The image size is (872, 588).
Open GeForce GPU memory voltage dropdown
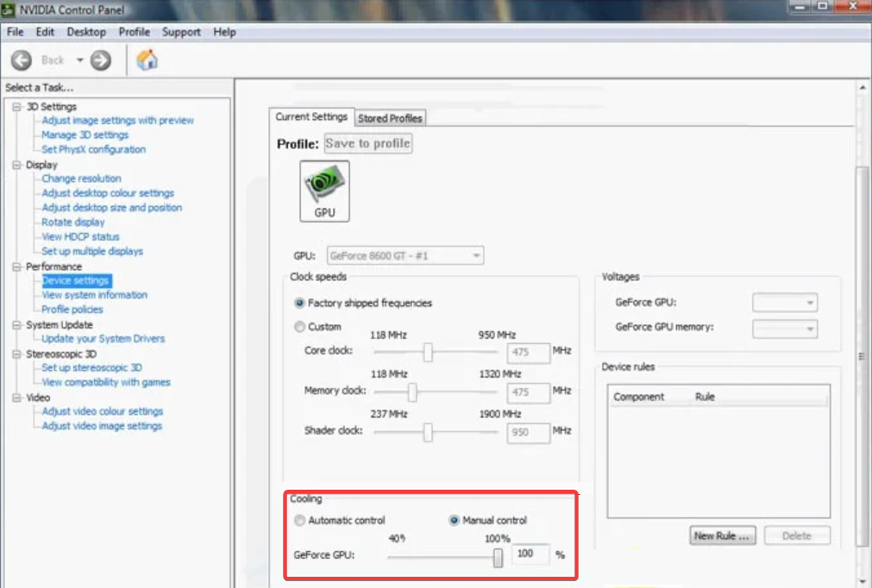click(x=785, y=329)
